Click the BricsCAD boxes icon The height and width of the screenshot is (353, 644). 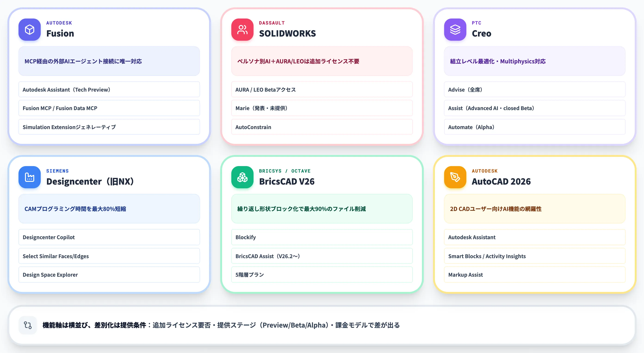click(x=242, y=177)
